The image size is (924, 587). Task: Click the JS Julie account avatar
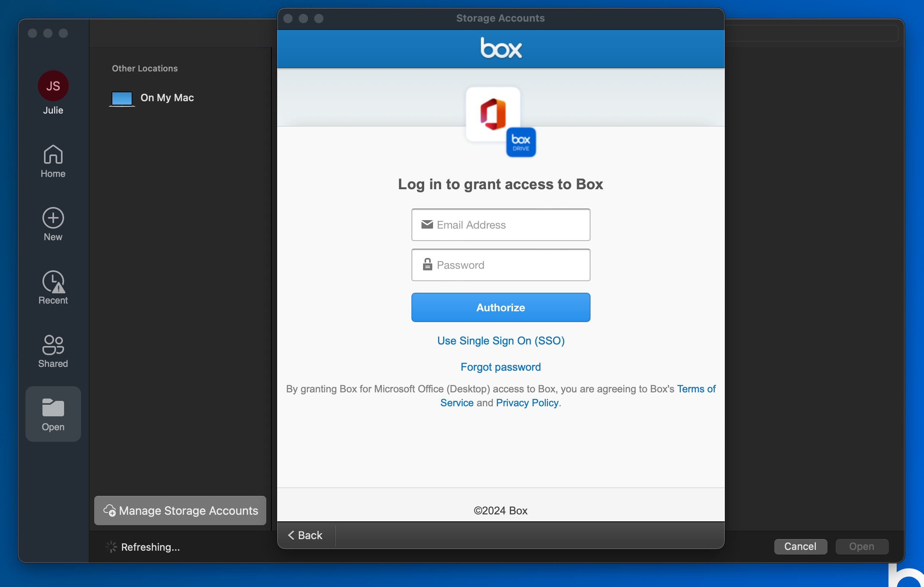point(53,86)
